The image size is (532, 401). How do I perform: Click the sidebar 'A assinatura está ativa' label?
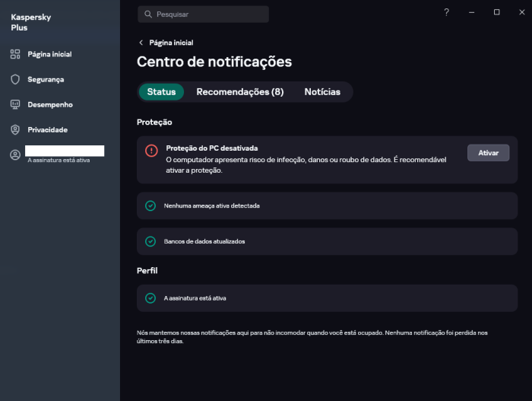(59, 161)
